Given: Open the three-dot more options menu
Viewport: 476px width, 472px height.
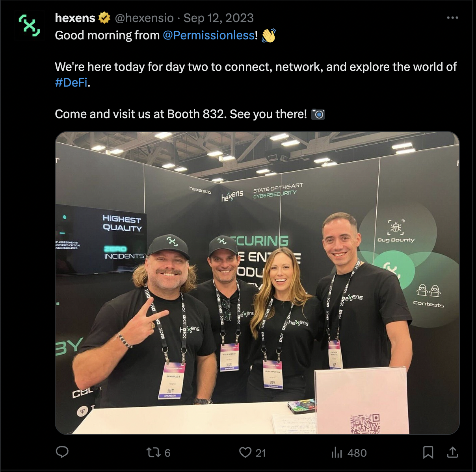Looking at the screenshot, I should 452,18.
